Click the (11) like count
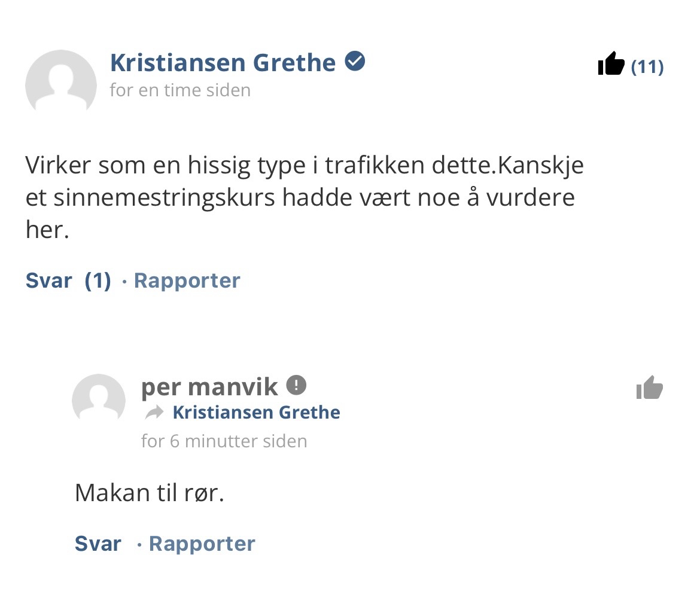Viewport: 700px width, 607px height. point(647,66)
